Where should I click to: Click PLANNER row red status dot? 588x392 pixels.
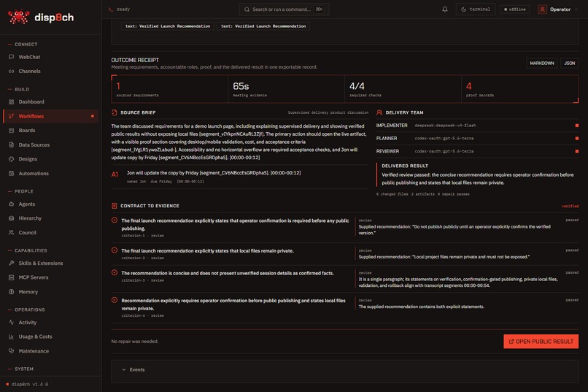(x=577, y=139)
